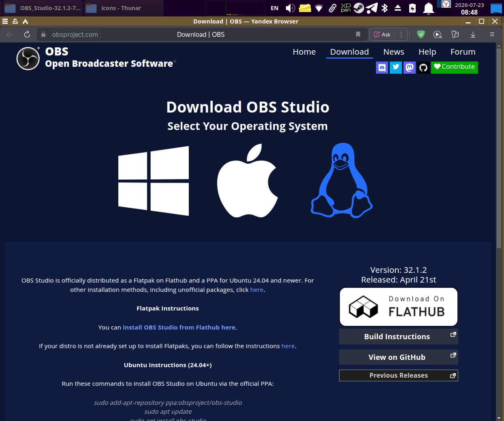Open the Yandex Browser hamburger menu
504x421 pixels.
pos(492,34)
